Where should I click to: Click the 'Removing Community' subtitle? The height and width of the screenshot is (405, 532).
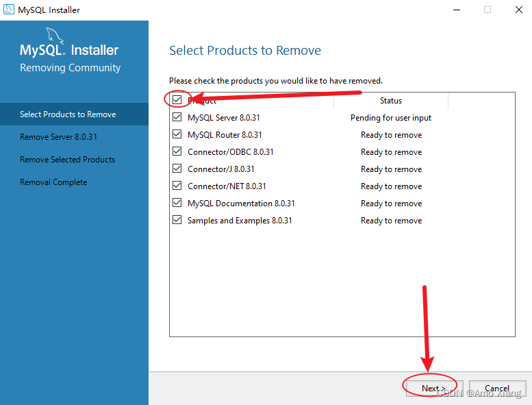71,68
